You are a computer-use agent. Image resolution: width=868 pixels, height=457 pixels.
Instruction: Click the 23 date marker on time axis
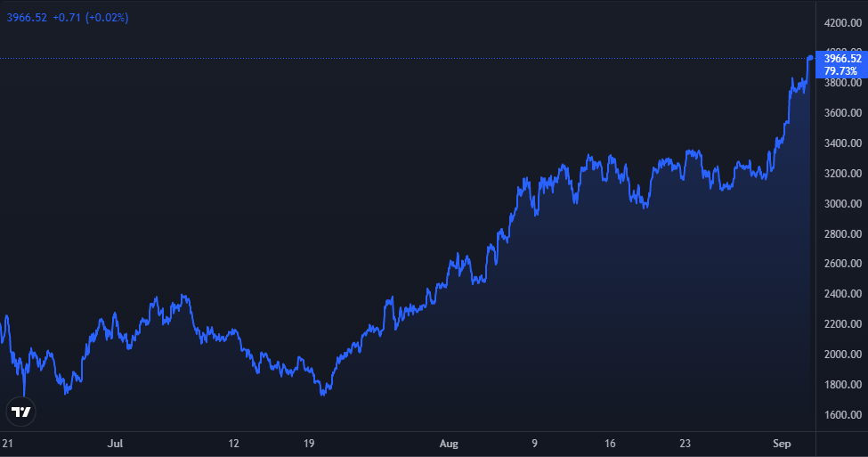(x=685, y=442)
